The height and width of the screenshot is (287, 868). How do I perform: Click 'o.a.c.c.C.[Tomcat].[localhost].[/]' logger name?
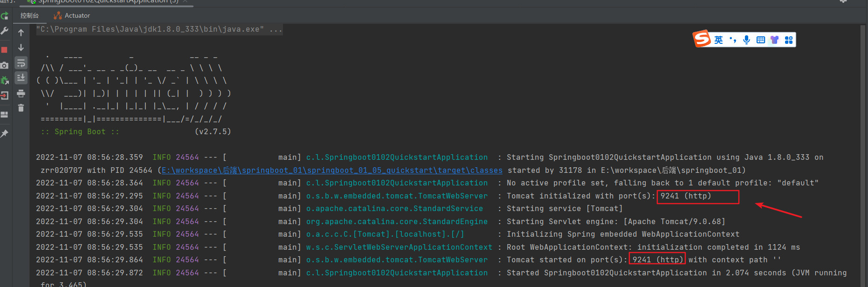[x=385, y=234]
